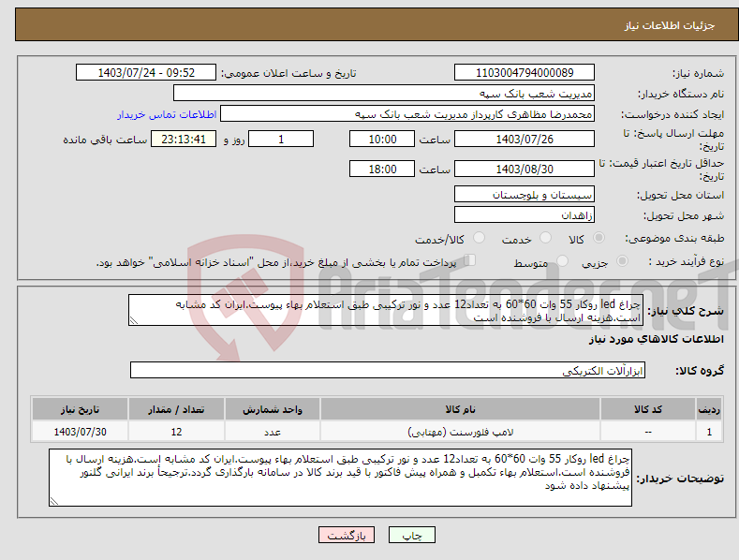Image resolution: width=739 pixels, height=560 pixels.
Task: Click the ساعت باقی مانده label
Action: coord(105,140)
